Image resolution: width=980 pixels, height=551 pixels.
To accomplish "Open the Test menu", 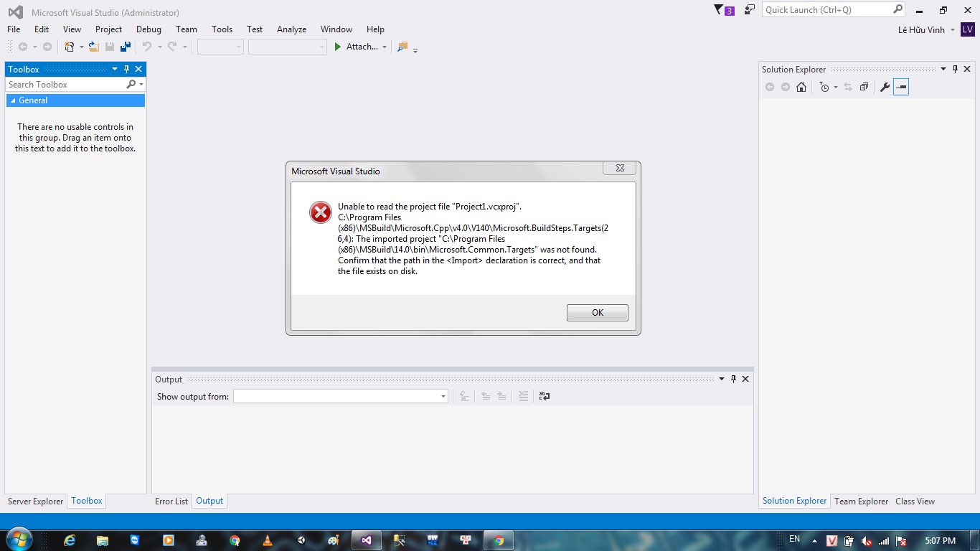I will pyautogui.click(x=255, y=29).
